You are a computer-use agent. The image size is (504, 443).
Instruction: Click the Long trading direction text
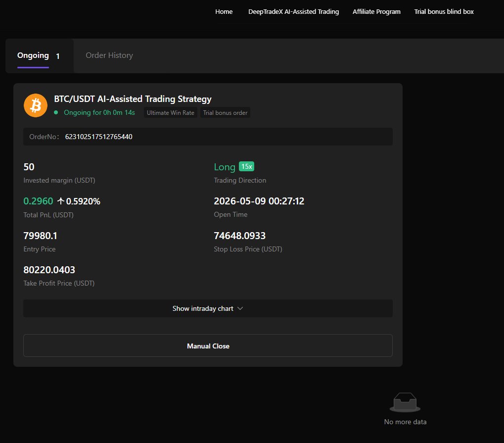pos(225,167)
